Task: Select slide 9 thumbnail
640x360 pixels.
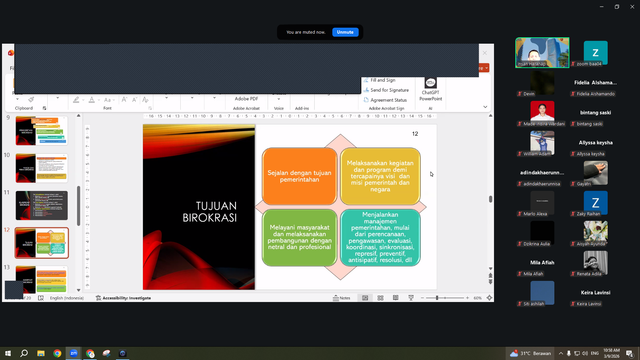Action: tap(42, 131)
